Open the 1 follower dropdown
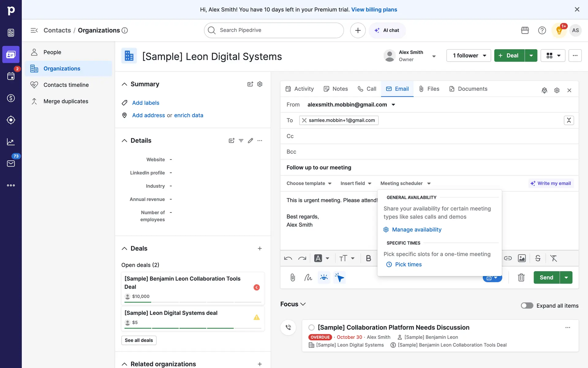 coord(469,56)
